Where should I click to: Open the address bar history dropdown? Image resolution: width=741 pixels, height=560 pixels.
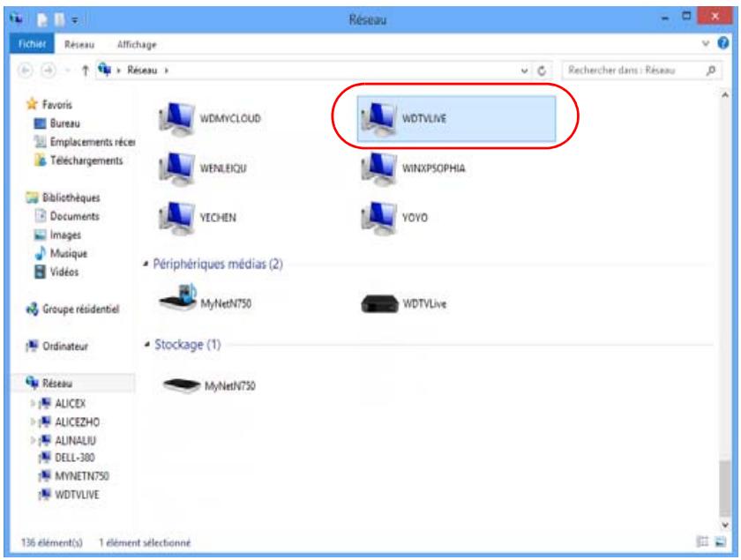coord(524,71)
